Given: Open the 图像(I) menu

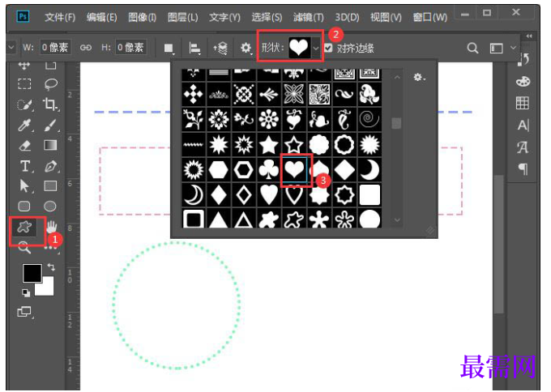Looking at the screenshot, I should pyautogui.click(x=142, y=17).
